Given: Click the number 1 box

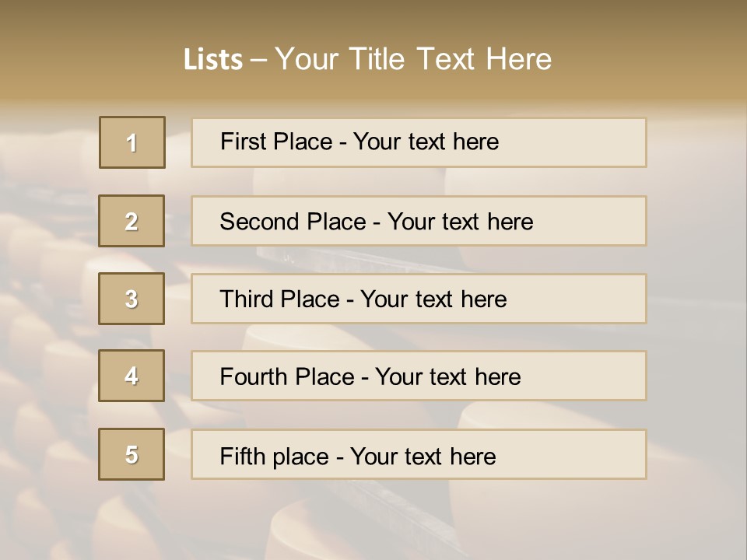Looking at the screenshot, I should point(132,142).
